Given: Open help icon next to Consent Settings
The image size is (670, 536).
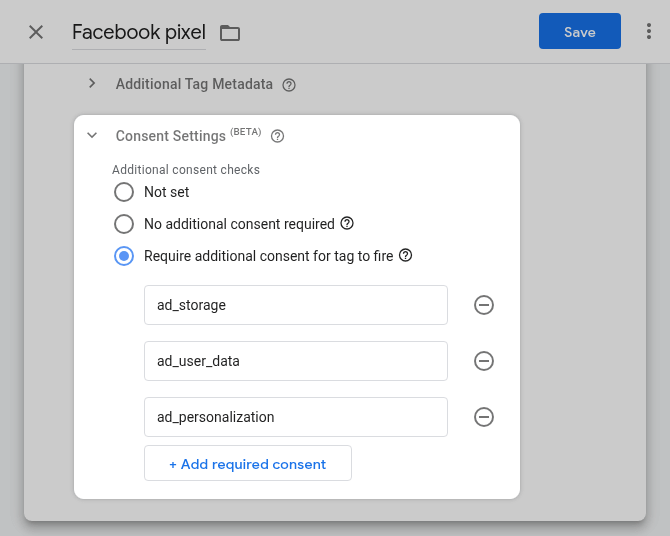Looking at the screenshot, I should pos(277,136).
